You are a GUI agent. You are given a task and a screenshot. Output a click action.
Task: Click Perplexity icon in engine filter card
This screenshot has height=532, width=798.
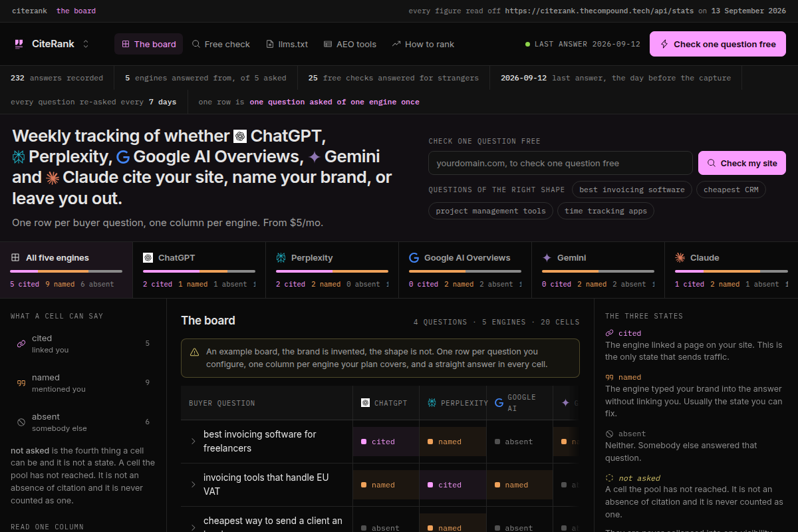[x=281, y=257]
